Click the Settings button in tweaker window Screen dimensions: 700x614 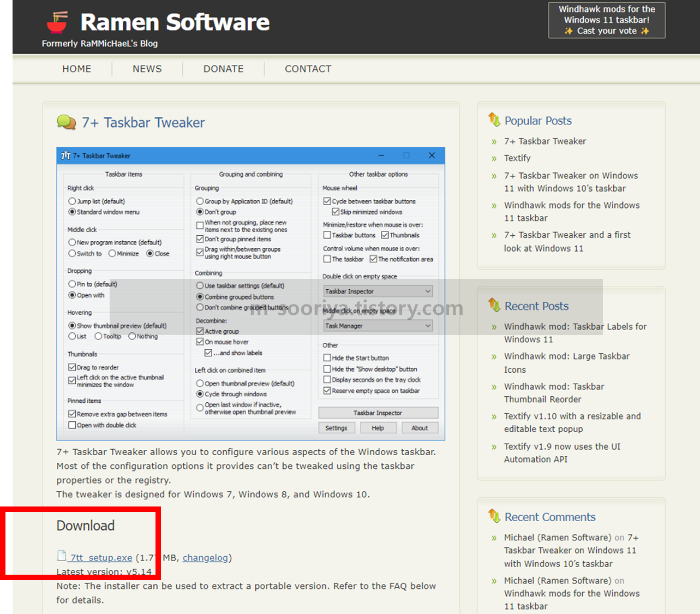[336, 428]
